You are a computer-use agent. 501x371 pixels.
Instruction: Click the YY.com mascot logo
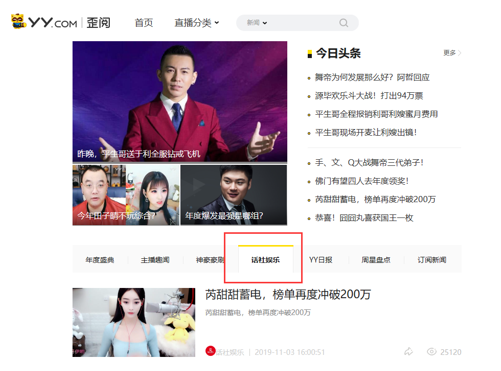[19, 21]
